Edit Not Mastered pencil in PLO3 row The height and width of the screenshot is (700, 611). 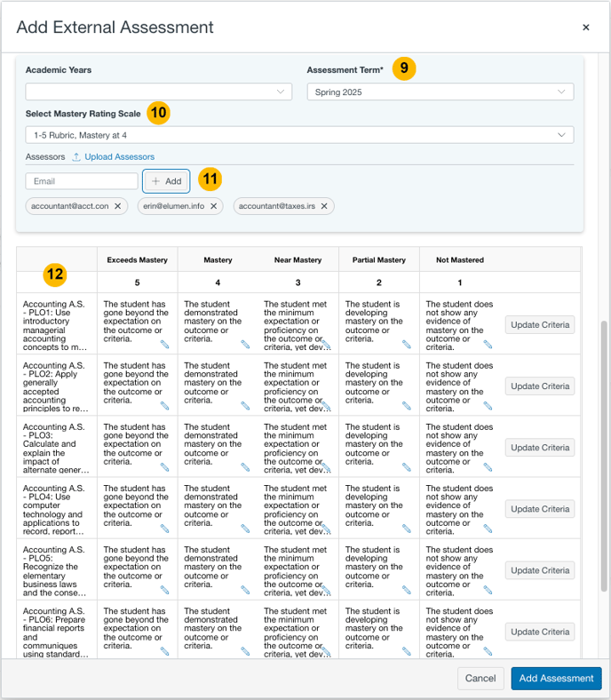pos(488,467)
